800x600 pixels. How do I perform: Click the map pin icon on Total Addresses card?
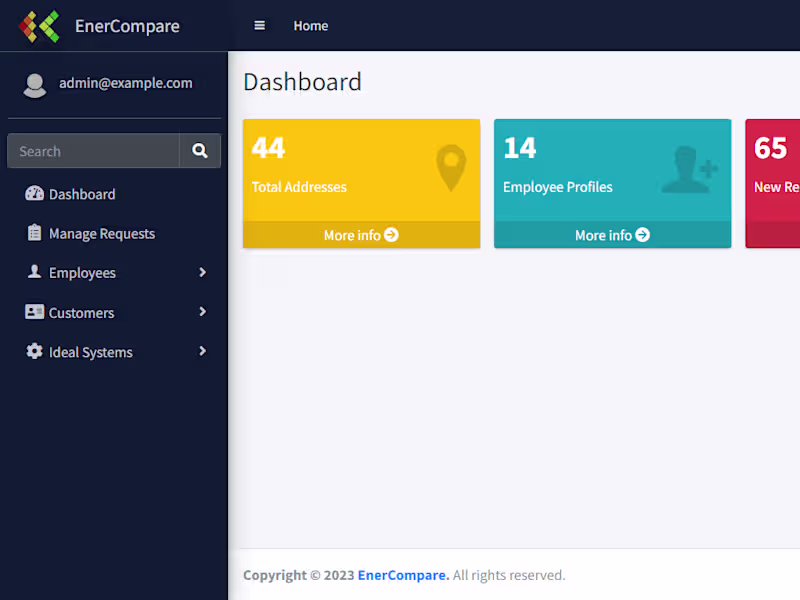click(x=451, y=168)
